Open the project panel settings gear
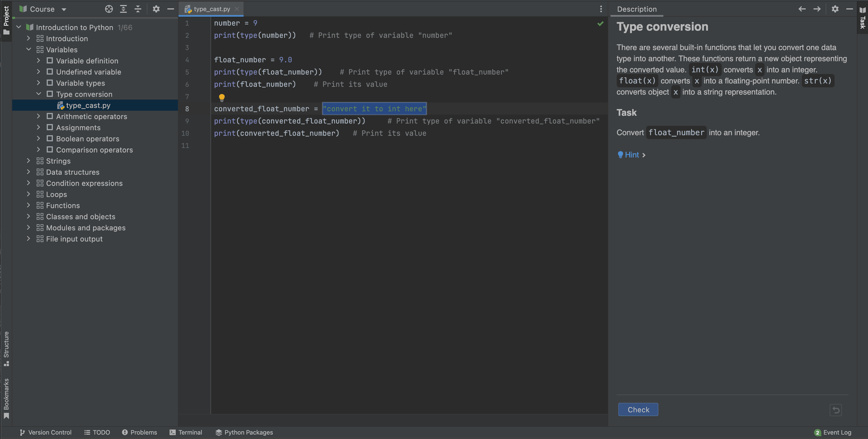Image resolution: width=868 pixels, height=439 pixels. (x=156, y=9)
